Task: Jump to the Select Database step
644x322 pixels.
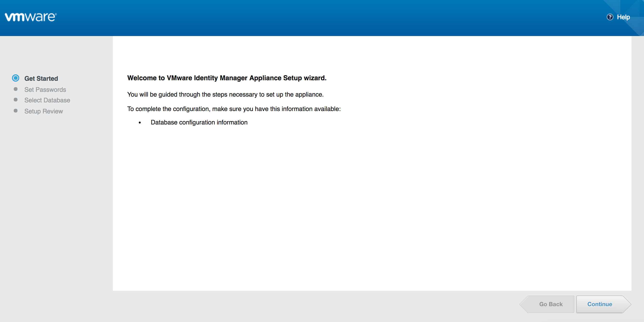Action: [x=47, y=100]
